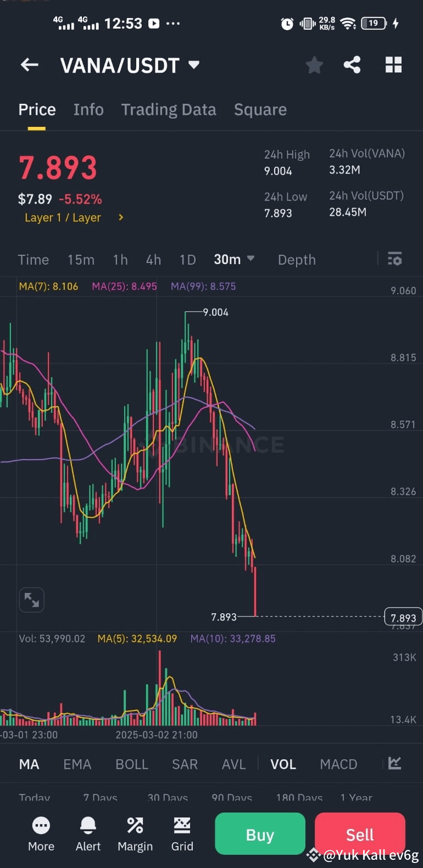Open the layout grid icon top right

click(393, 65)
